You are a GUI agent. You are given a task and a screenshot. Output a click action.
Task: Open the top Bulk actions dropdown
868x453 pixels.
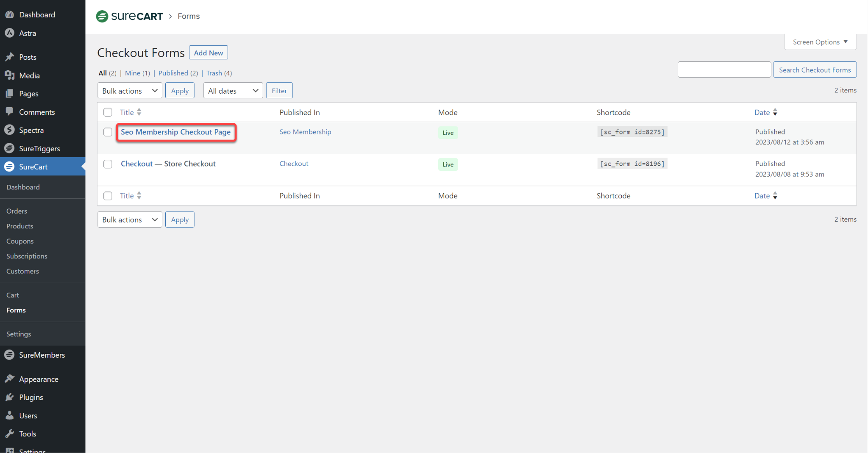tap(130, 91)
